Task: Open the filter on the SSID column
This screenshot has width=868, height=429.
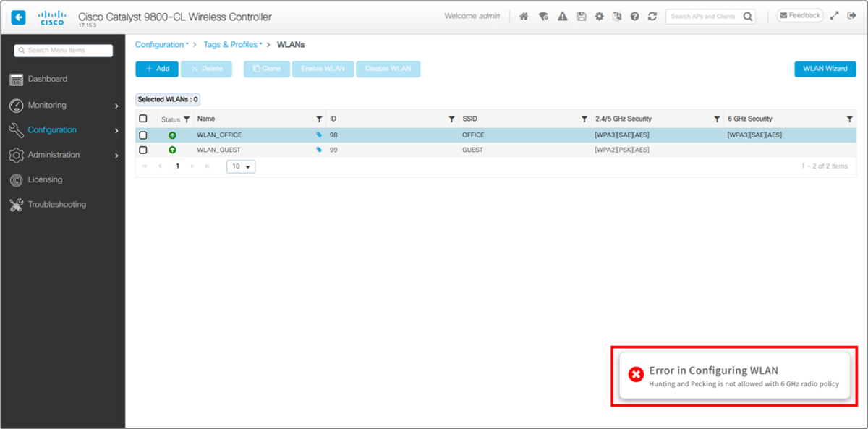Action: click(584, 119)
